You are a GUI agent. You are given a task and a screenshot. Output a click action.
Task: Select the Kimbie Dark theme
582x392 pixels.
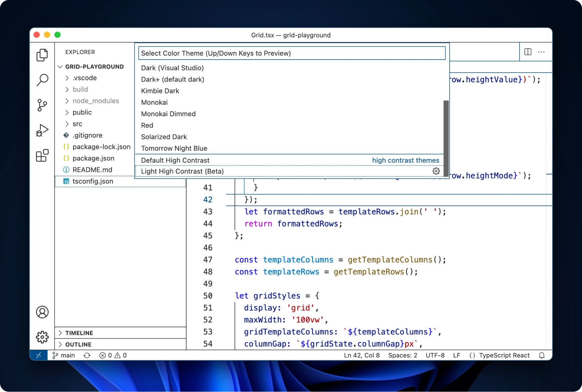click(x=289, y=91)
